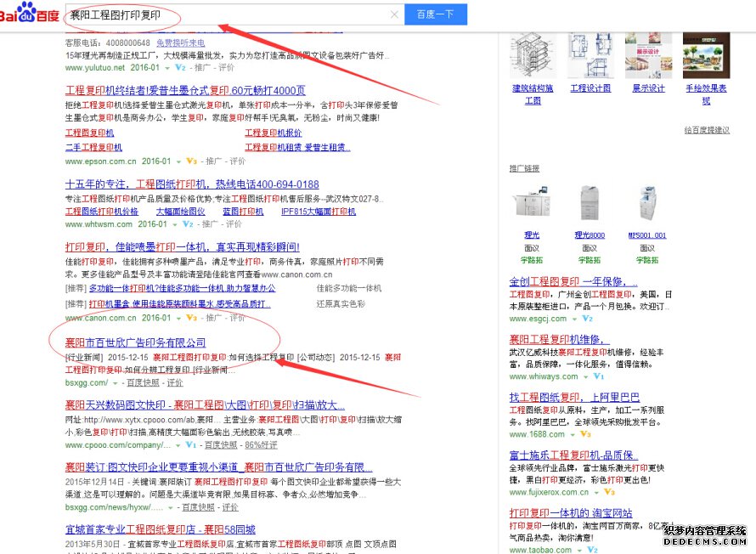
Task: Open the 免费接听来电 link
Action: tap(180, 43)
